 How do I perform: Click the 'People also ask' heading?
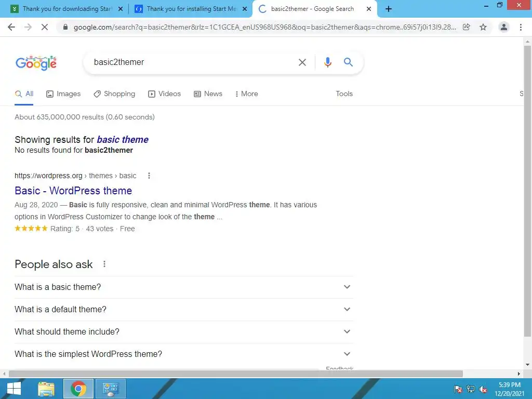(54, 264)
